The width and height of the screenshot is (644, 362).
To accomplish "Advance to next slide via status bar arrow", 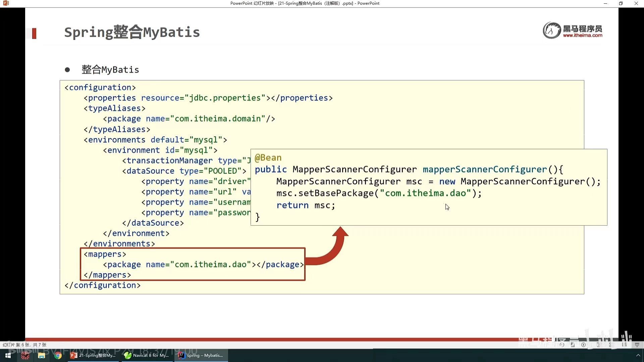I will (x=583, y=345).
